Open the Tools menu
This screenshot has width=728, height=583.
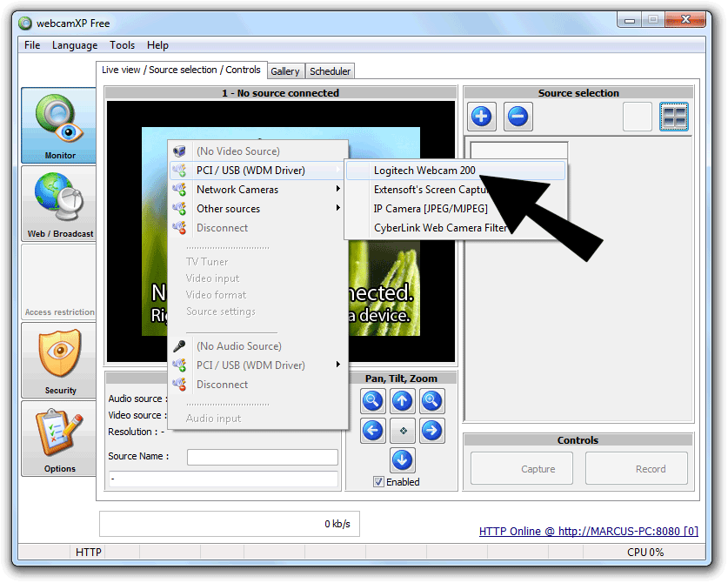[122, 45]
